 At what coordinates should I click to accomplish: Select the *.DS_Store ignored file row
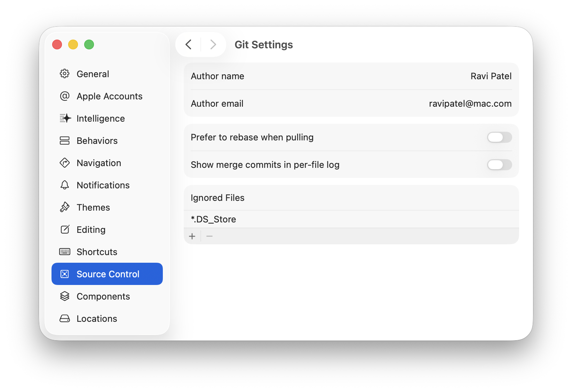[x=351, y=219]
